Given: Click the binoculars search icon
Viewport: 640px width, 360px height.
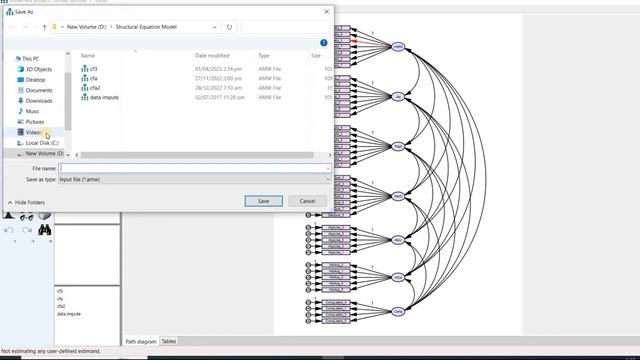Looking at the screenshot, I should click(44, 230).
